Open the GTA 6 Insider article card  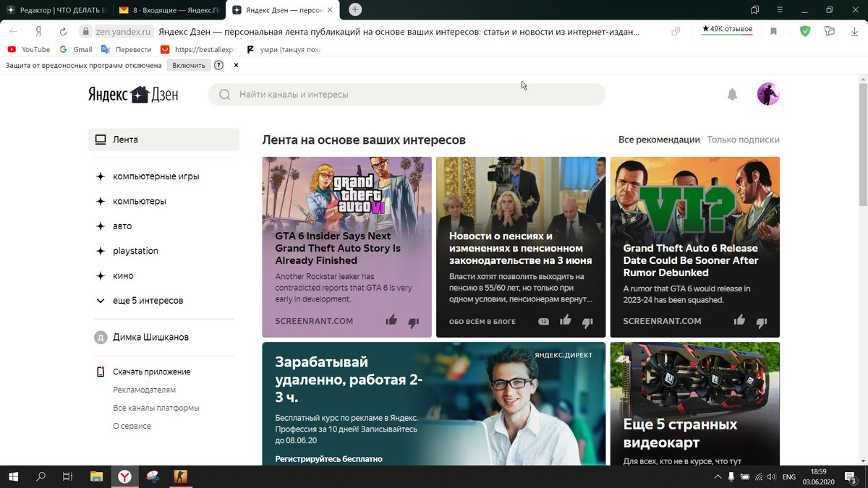pos(346,247)
